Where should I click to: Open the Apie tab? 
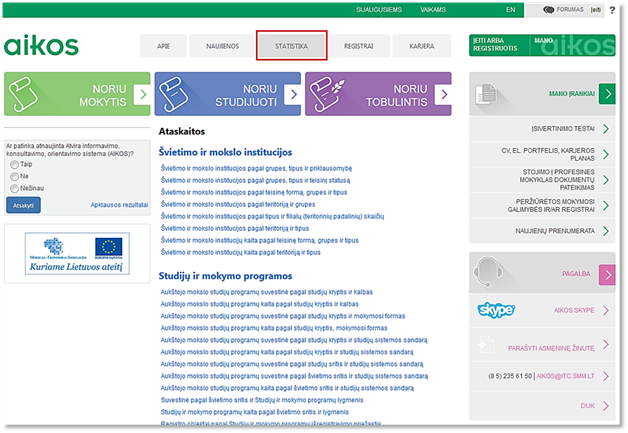[163, 46]
